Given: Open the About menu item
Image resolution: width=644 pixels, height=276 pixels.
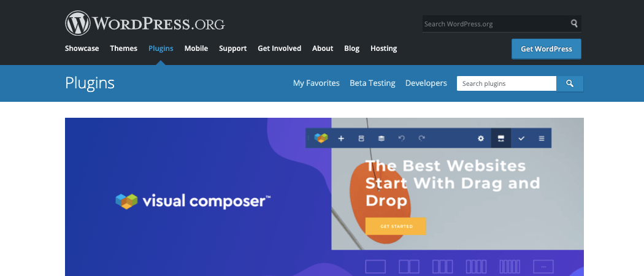Looking at the screenshot, I should 323,48.
